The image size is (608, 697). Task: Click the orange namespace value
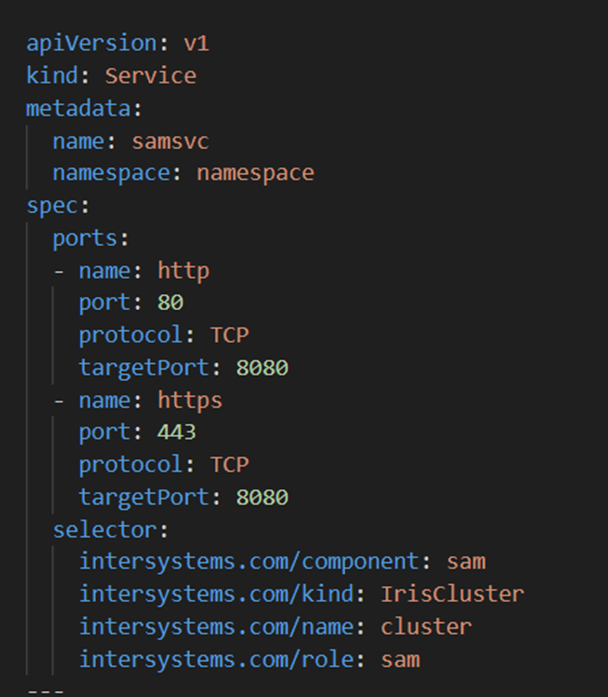coord(256,173)
